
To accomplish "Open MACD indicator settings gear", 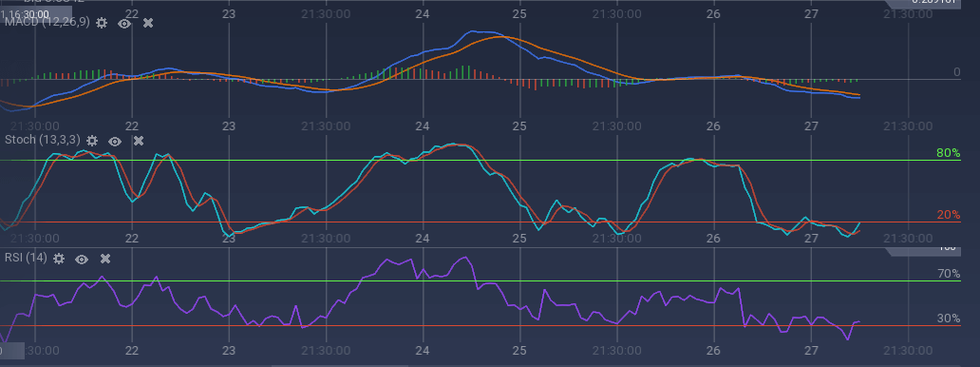I will click(102, 23).
